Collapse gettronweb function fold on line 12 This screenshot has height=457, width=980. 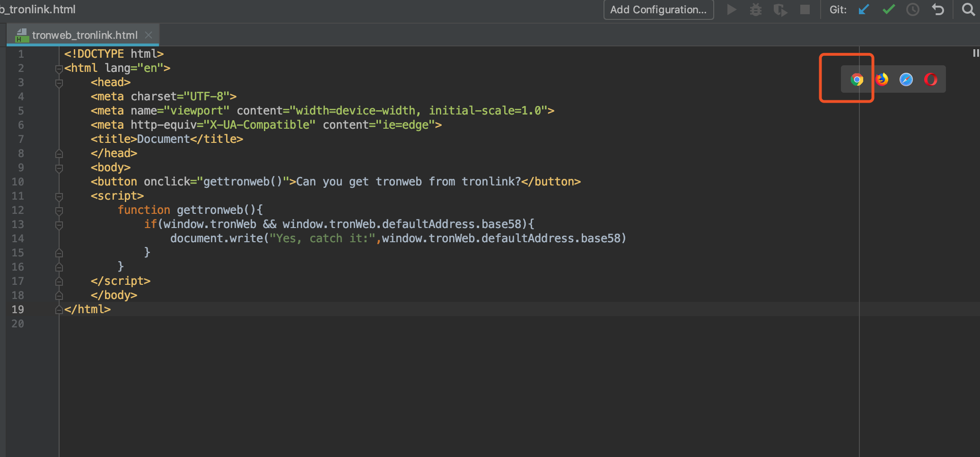point(59,211)
